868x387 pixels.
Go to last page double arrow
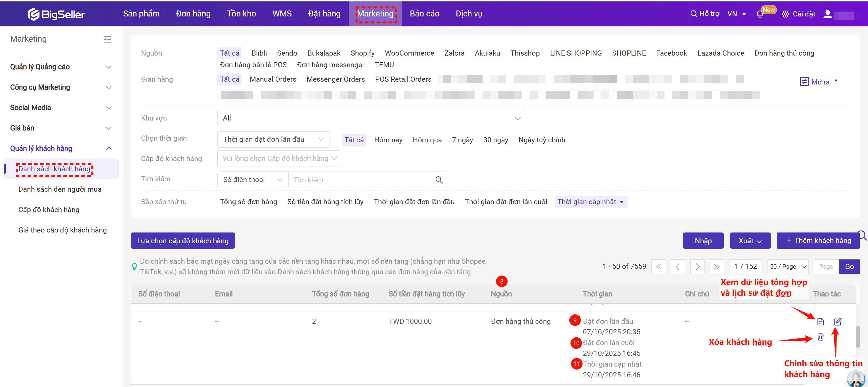tap(716, 267)
